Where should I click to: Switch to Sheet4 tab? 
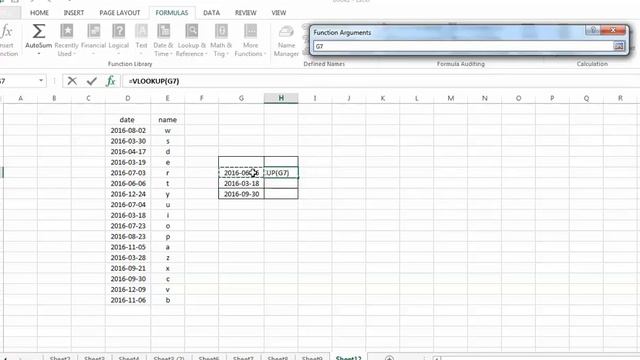129,358
